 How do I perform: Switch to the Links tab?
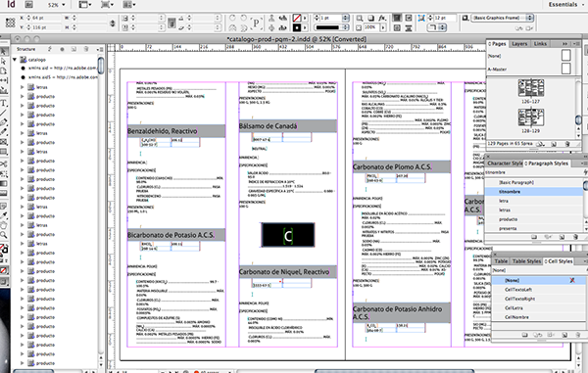(540, 44)
